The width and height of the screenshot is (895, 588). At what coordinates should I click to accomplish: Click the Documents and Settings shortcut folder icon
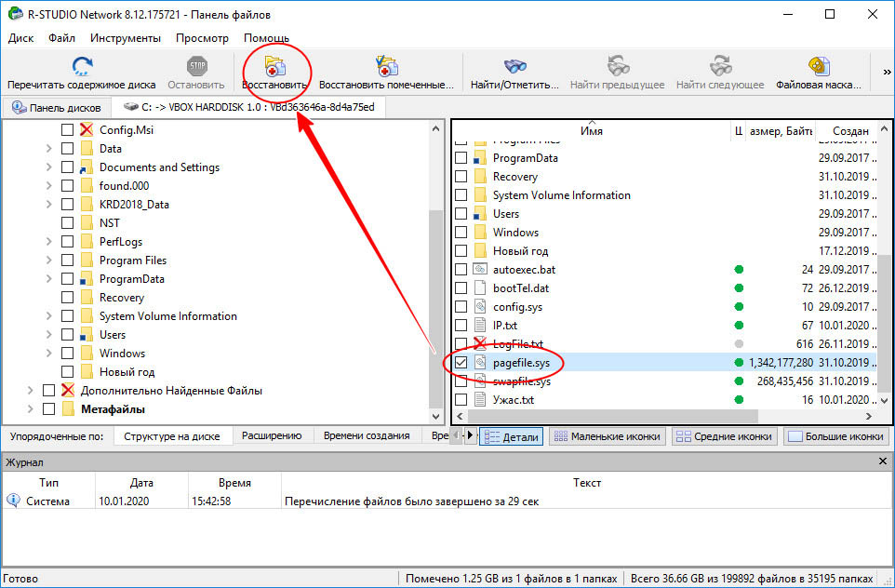(x=87, y=167)
